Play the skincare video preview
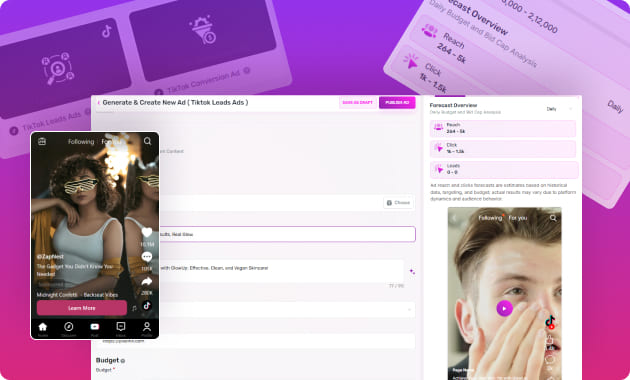 coord(504,308)
